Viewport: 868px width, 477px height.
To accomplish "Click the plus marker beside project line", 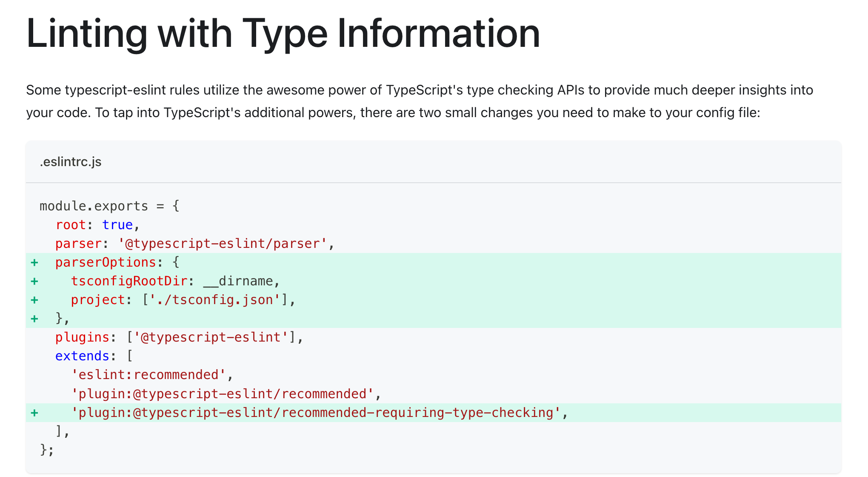I will 34,300.
